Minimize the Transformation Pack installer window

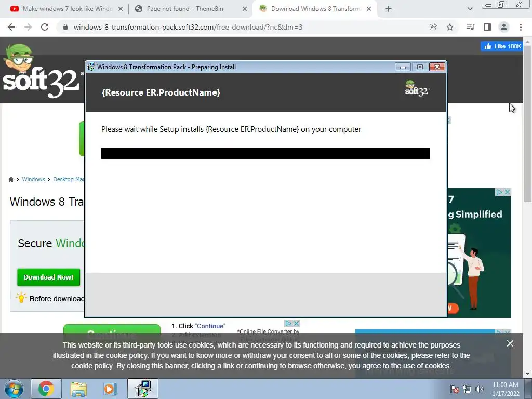pos(403,67)
